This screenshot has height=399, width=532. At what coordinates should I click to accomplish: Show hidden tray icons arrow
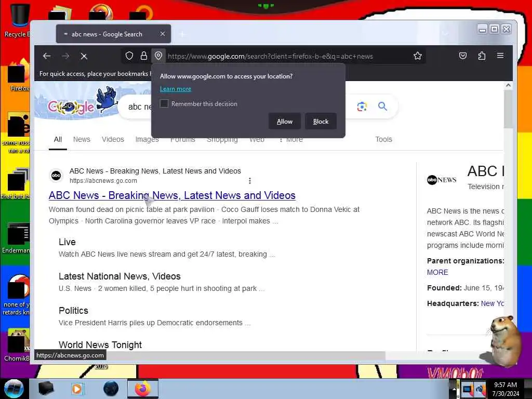(x=454, y=389)
